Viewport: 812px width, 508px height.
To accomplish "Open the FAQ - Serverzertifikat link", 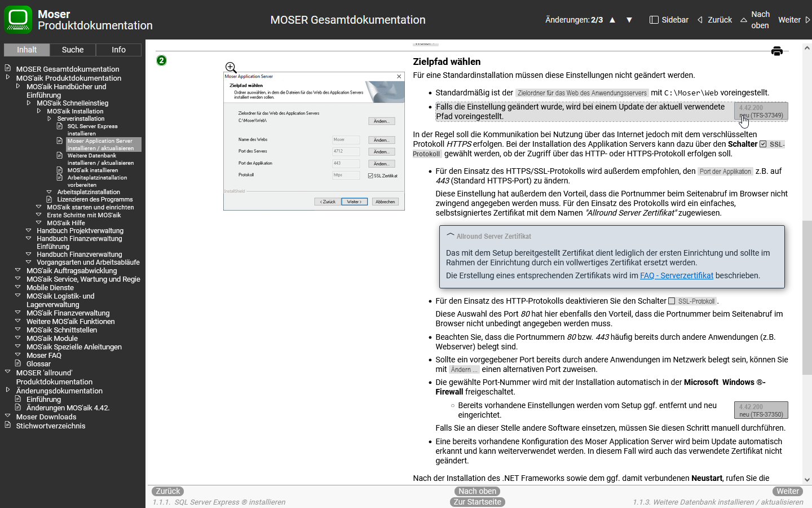I will (x=677, y=275).
